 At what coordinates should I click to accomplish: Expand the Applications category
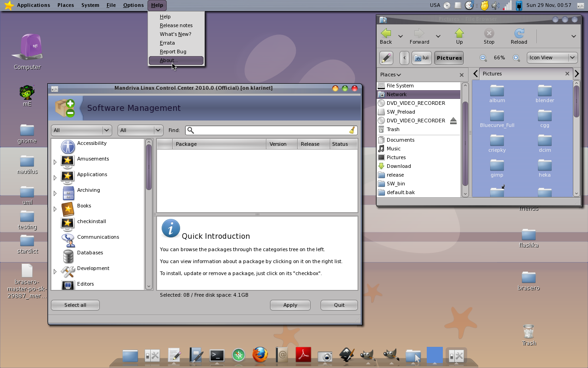55,178
